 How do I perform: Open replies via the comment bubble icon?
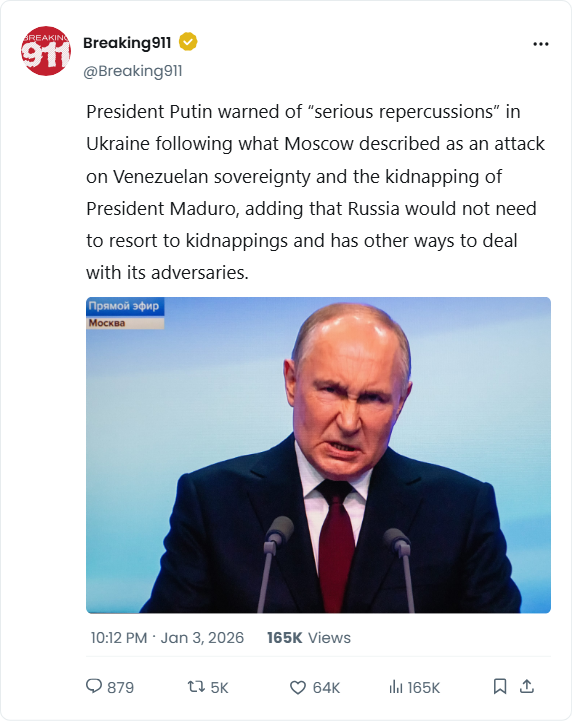pos(94,686)
